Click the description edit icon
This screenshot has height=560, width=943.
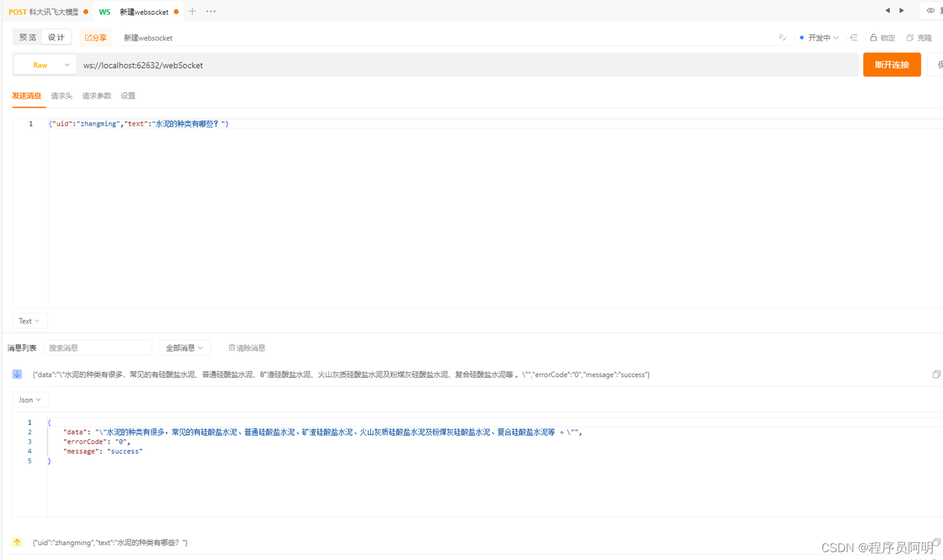coord(782,38)
